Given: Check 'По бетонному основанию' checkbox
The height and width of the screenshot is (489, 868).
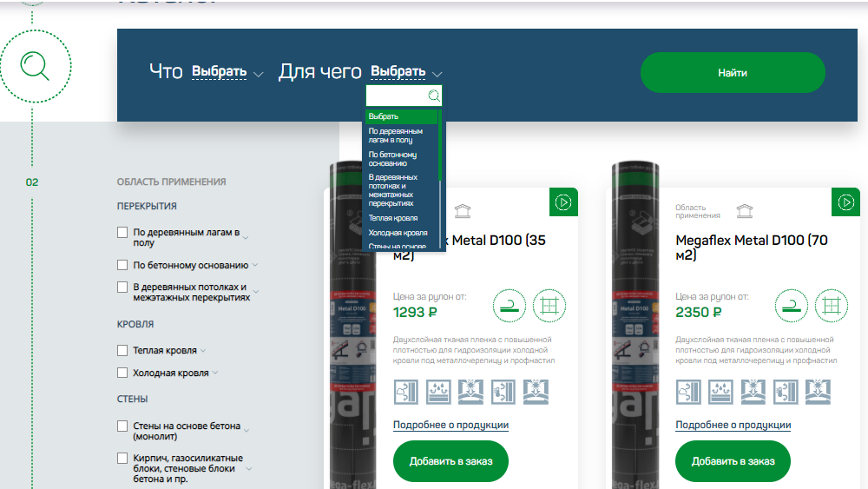Looking at the screenshot, I should click(122, 265).
